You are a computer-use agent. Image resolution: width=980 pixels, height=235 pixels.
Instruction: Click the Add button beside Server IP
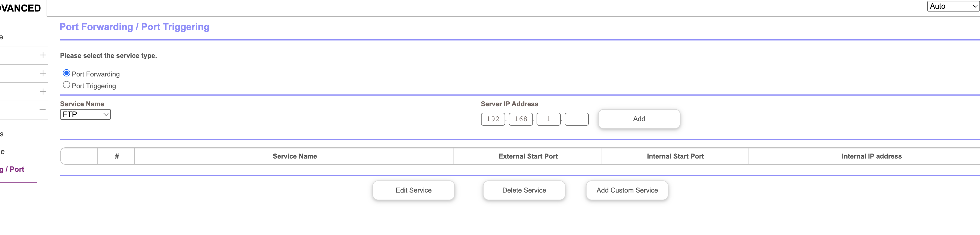click(639, 119)
